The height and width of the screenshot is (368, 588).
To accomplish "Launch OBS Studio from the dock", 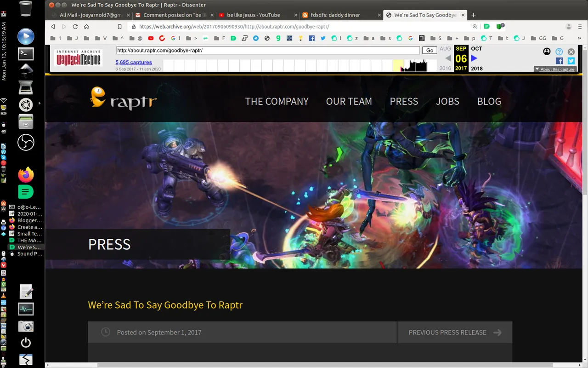I will 26,142.
